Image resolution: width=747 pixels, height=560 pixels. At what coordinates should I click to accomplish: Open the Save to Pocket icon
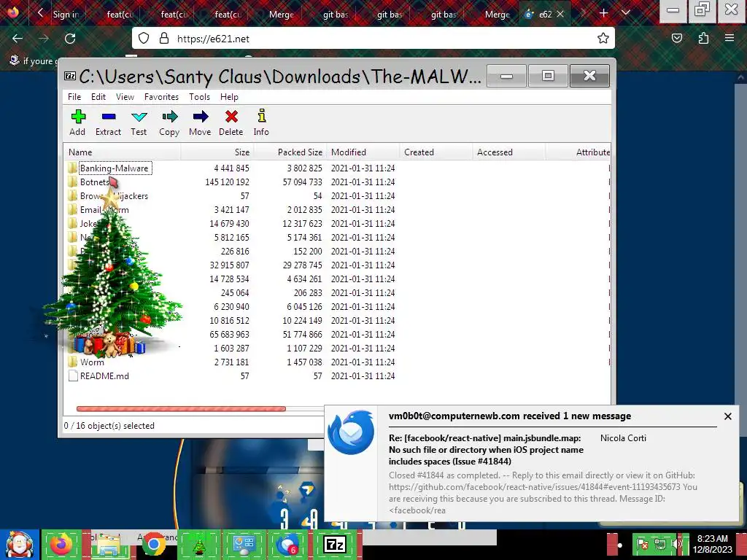676,39
